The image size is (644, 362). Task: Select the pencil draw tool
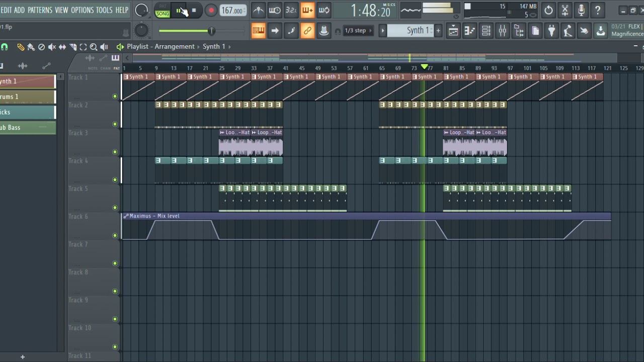coord(21,47)
